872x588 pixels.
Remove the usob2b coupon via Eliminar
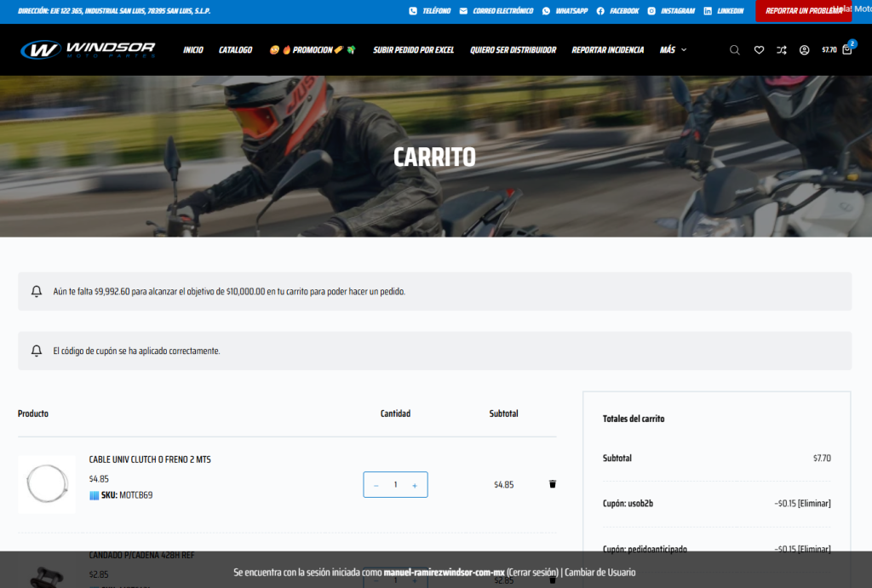[x=813, y=503]
